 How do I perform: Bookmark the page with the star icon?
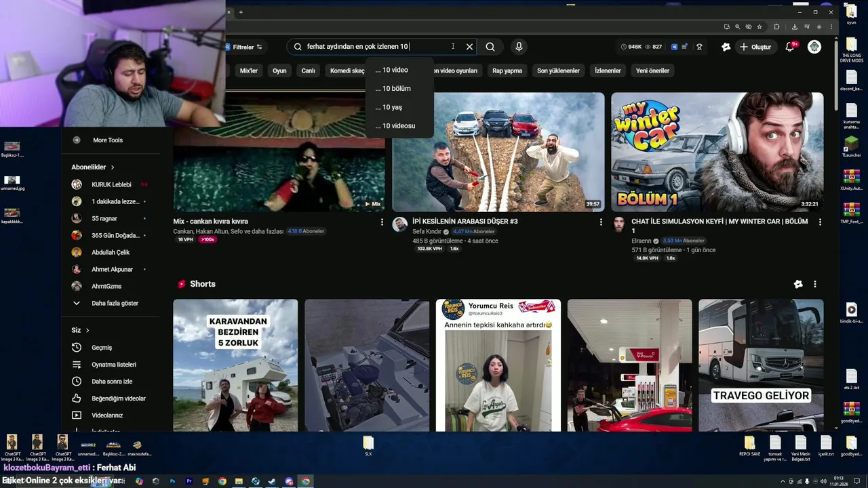click(759, 27)
